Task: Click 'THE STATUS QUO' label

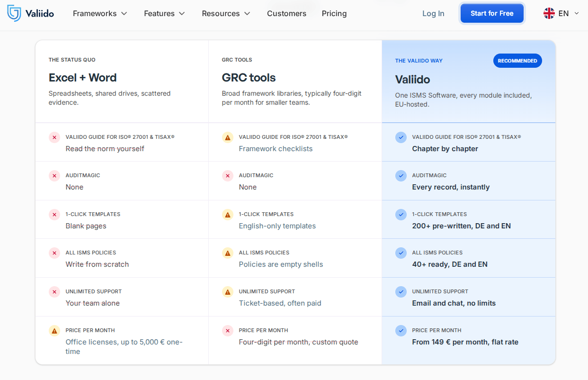Action: pos(72,60)
